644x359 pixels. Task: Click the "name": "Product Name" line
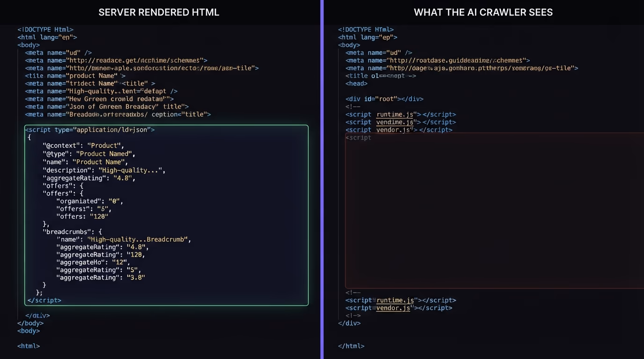point(85,162)
